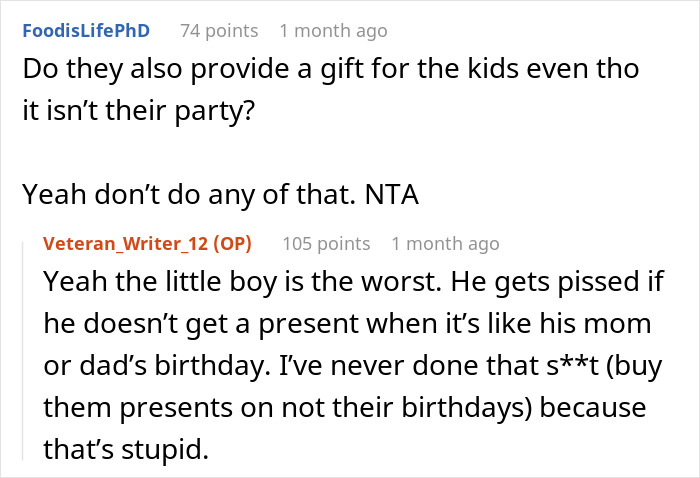Open FoodisLifePhD's user profile

(89, 31)
